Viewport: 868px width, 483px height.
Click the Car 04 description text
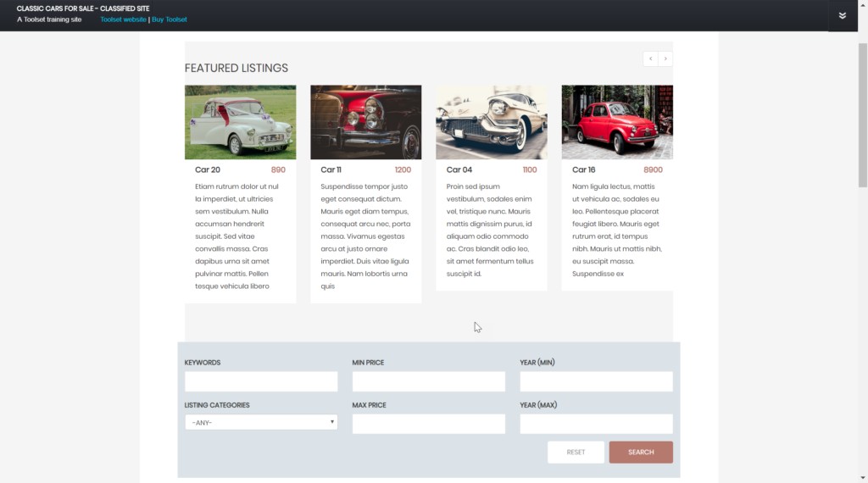[491, 230]
